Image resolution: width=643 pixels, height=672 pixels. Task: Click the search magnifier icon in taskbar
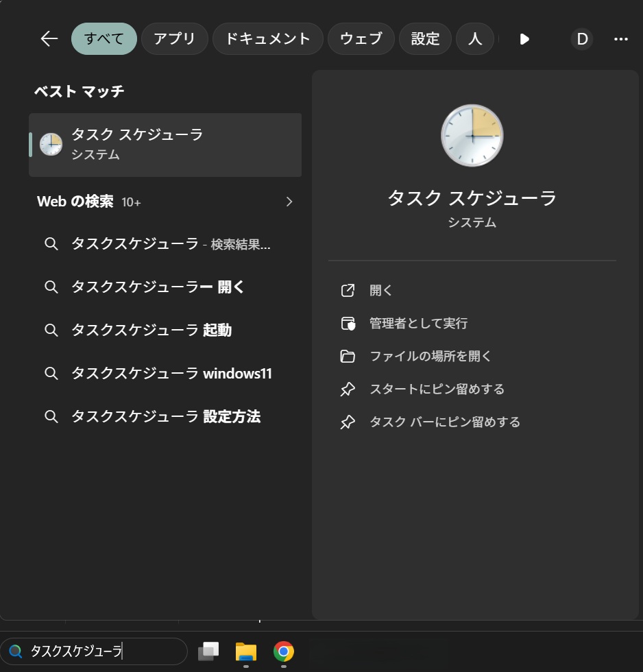coord(15,651)
